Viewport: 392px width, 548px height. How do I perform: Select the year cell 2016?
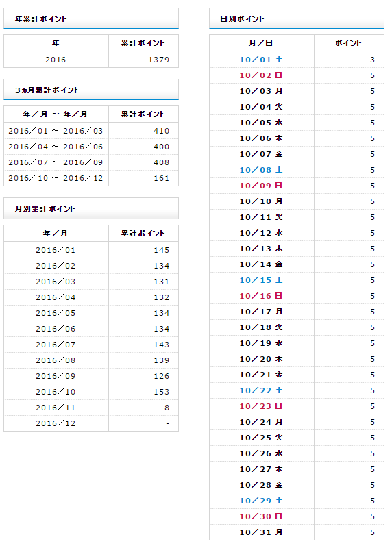coord(56,60)
